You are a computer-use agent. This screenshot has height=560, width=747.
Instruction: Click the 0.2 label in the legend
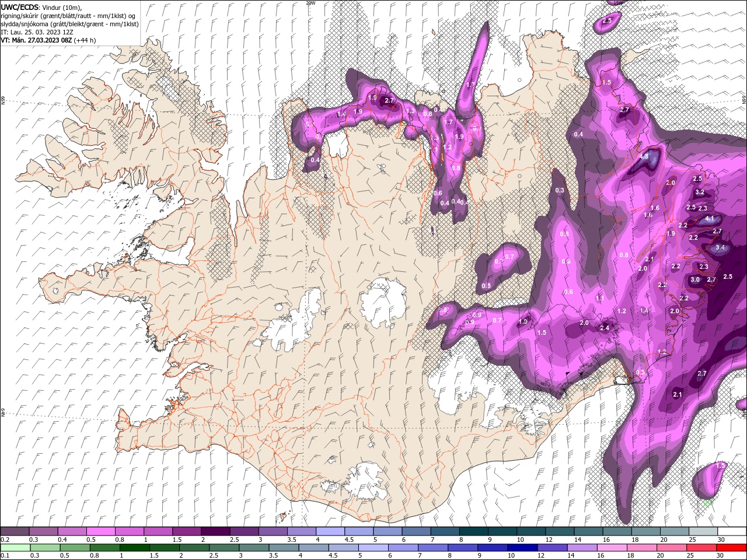pos(5,540)
